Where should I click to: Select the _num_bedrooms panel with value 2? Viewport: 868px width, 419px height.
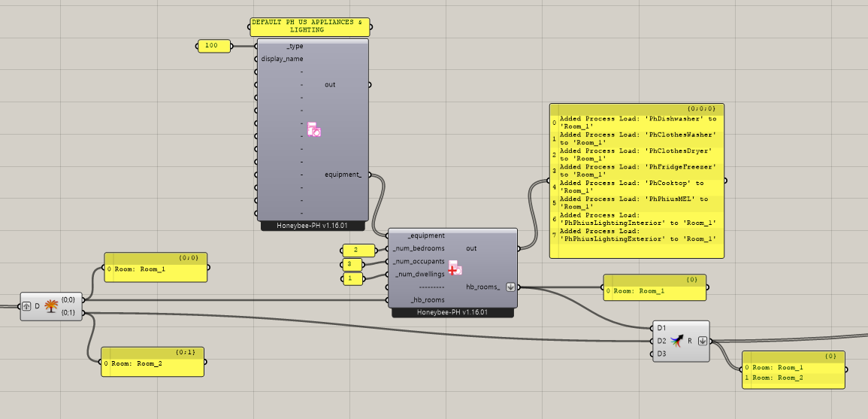pos(360,250)
